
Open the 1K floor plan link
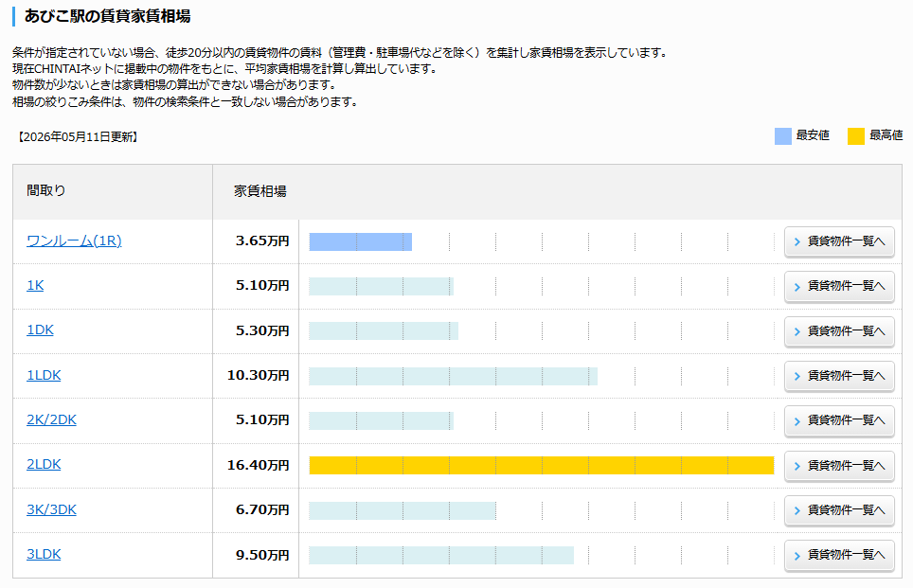click(x=35, y=285)
